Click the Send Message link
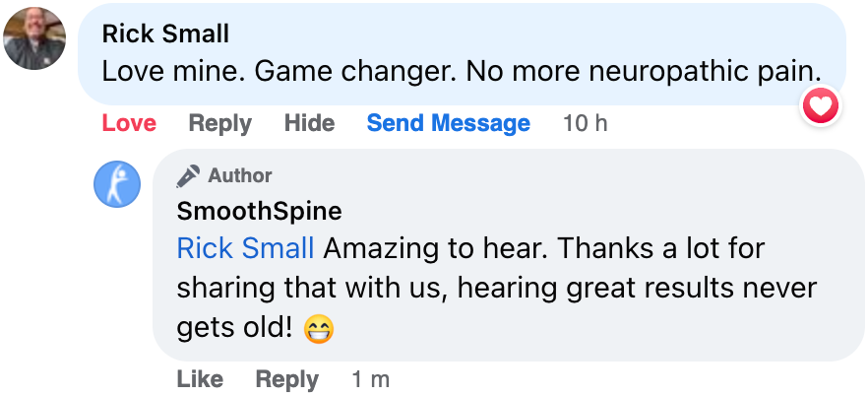This screenshot has width=868, height=396. 448,123
